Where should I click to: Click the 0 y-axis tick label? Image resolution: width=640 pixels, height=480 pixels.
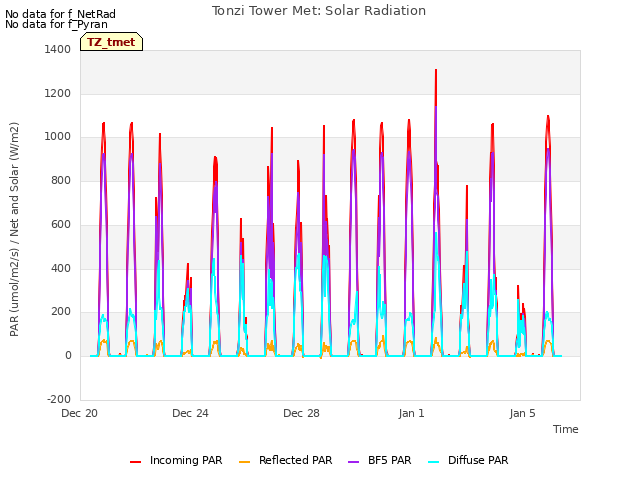tap(68, 356)
